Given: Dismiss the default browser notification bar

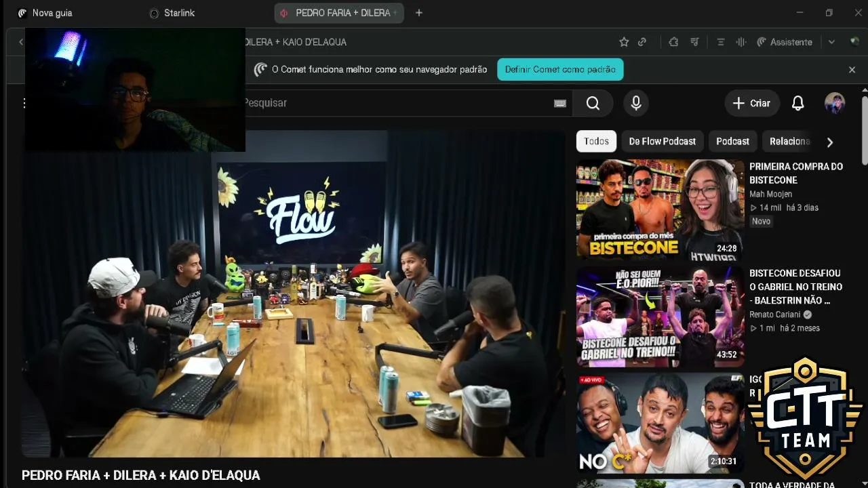Looking at the screenshot, I should click(852, 70).
